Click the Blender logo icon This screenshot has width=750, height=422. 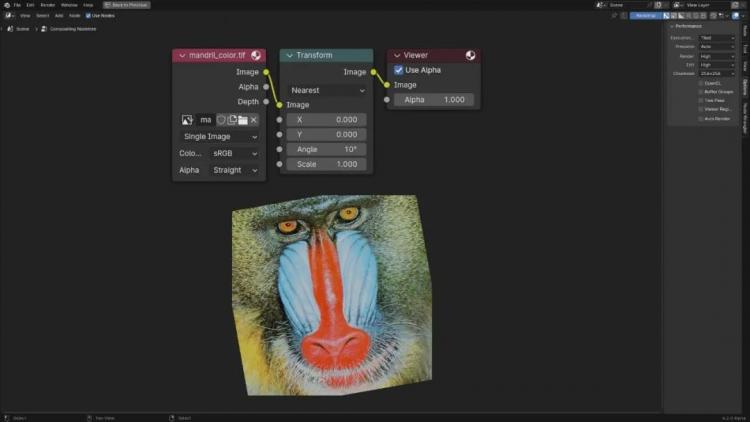tap(7, 5)
